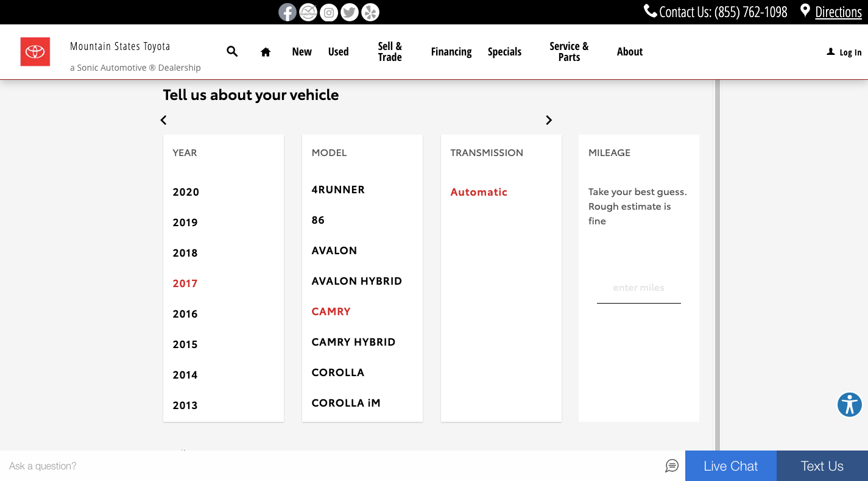The width and height of the screenshot is (868, 481).
Task: Open the Sell & Trade menu
Action: (390, 52)
